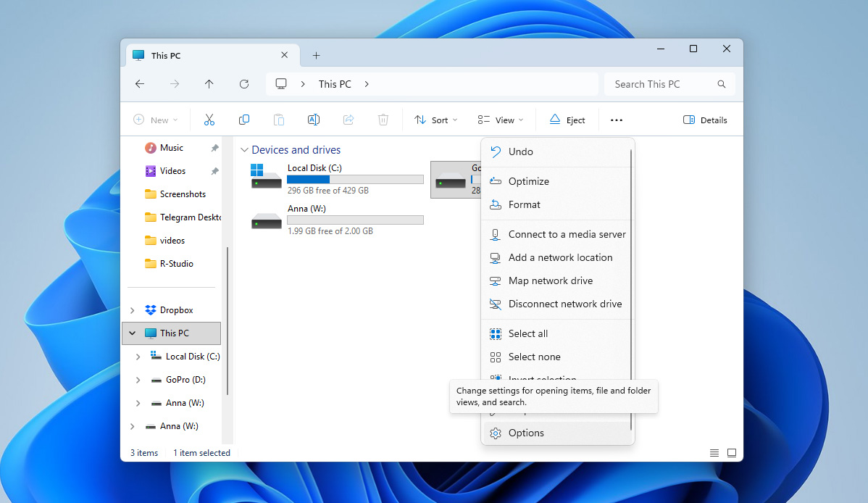Viewport: 868px width, 503px height.
Task: Click Select all in the context menu
Action: (x=527, y=333)
